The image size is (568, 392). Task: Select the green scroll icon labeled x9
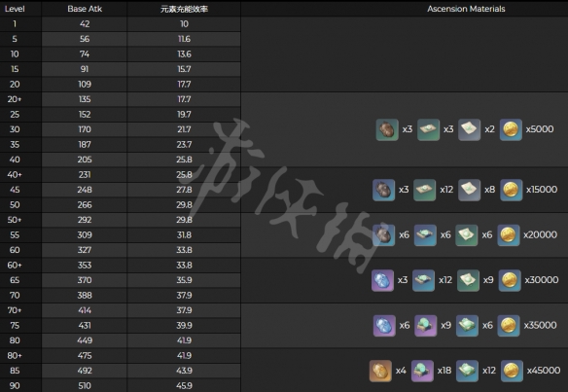coord(468,280)
